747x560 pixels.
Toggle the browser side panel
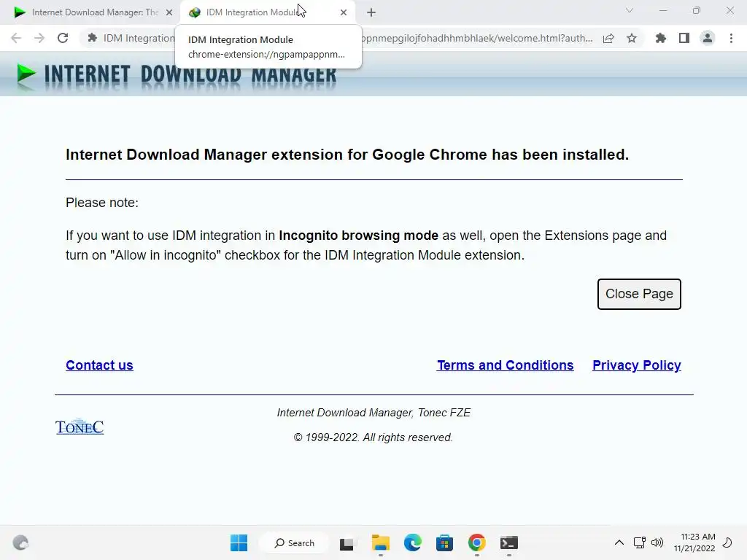click(x=684, y=38)
